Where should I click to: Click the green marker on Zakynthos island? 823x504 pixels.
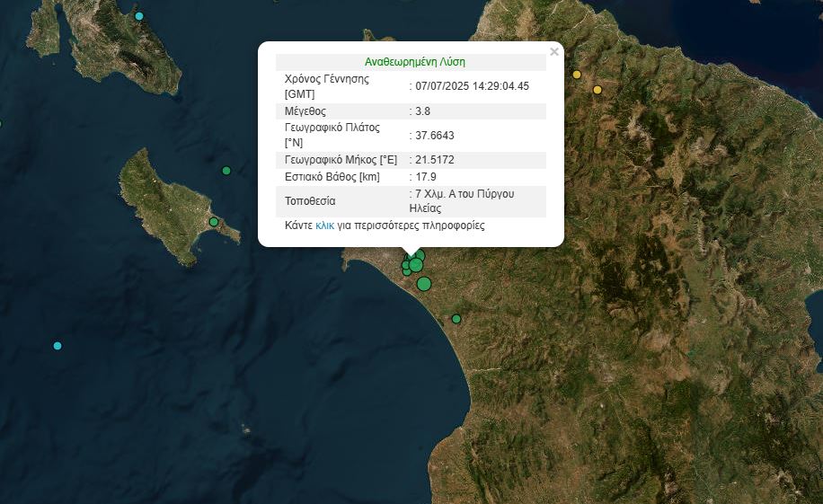coord(214,222)
